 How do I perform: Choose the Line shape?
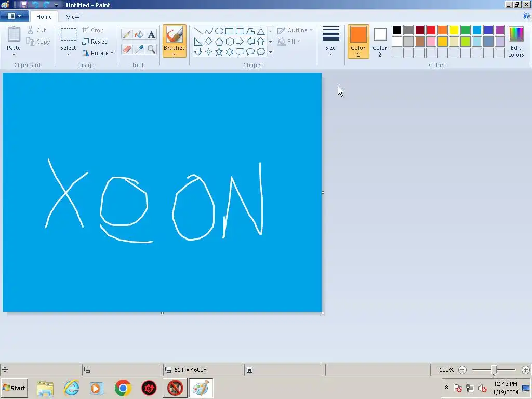198,31
